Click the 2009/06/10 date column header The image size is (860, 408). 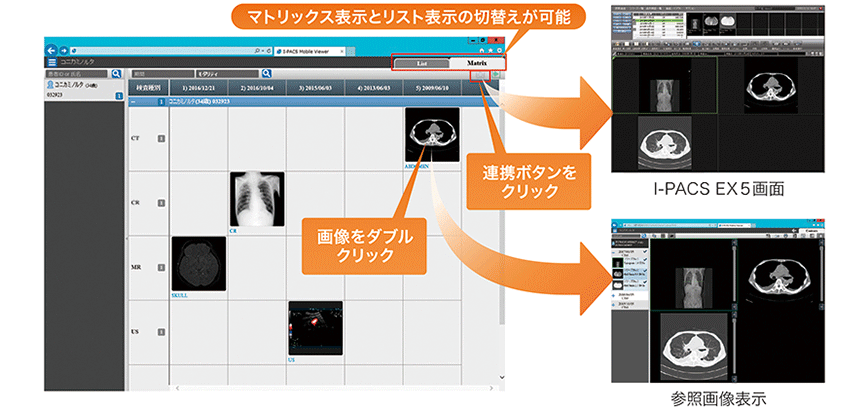point(433,87)
